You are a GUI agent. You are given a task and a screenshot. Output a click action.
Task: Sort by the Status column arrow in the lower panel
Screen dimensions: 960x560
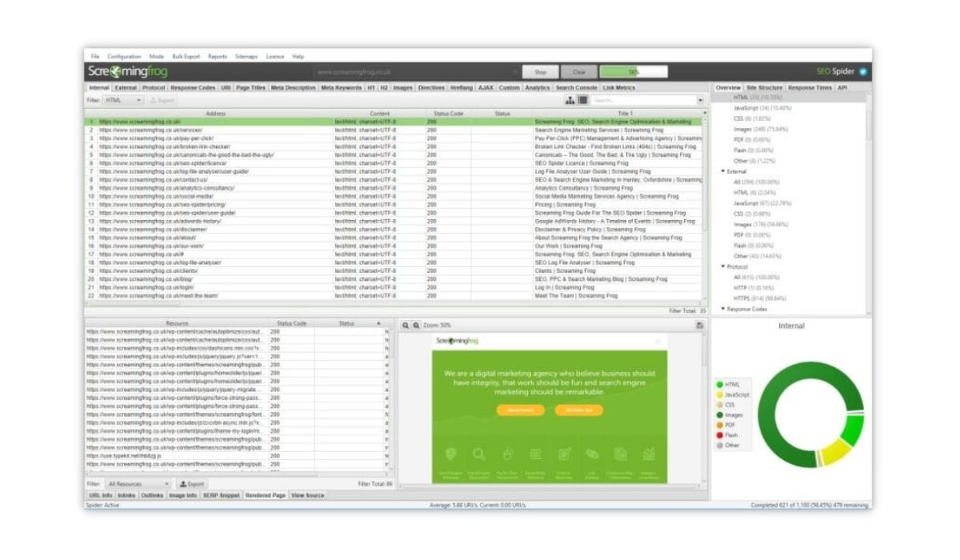pyautogui.click(x=379, y=323)
